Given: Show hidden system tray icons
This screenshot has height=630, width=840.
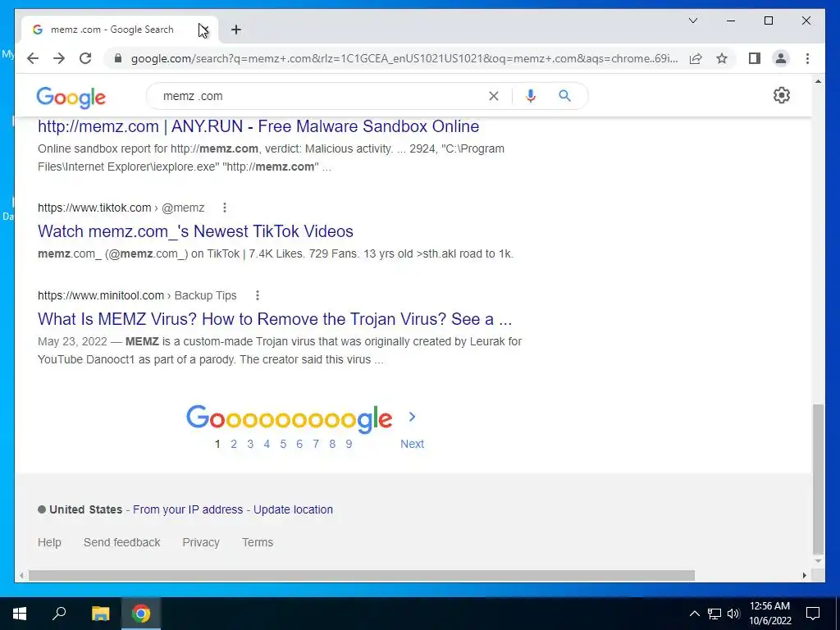Looking at the screenshot, I should click(694, 614).
